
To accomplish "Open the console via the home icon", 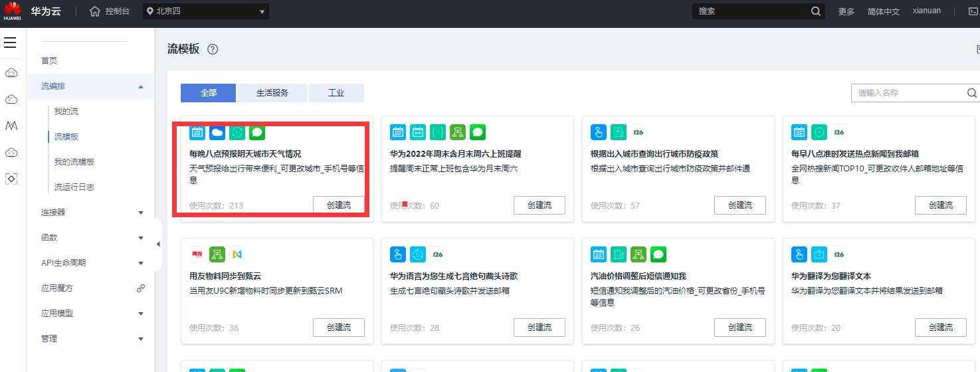I will pyautogui.click(x=96, y=11).
